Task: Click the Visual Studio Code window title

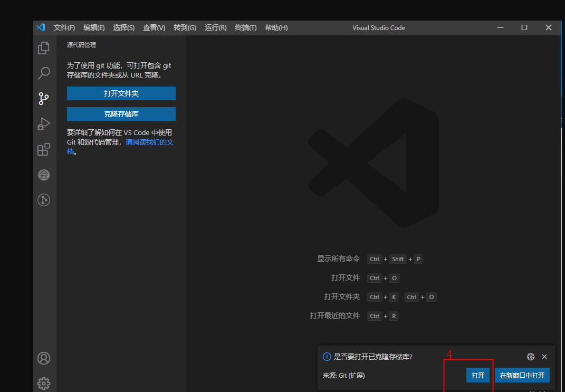Action: (x=379, y=28)
